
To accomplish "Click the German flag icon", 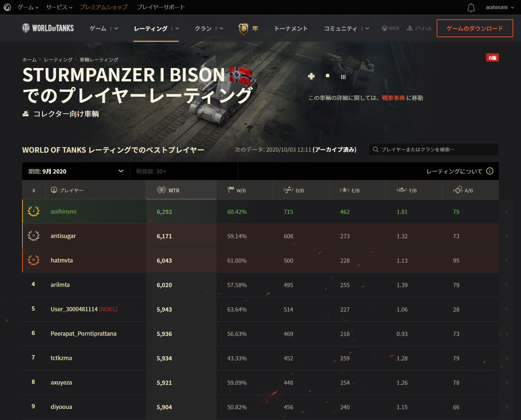I will pyautogui.click(x=241, y=76).
